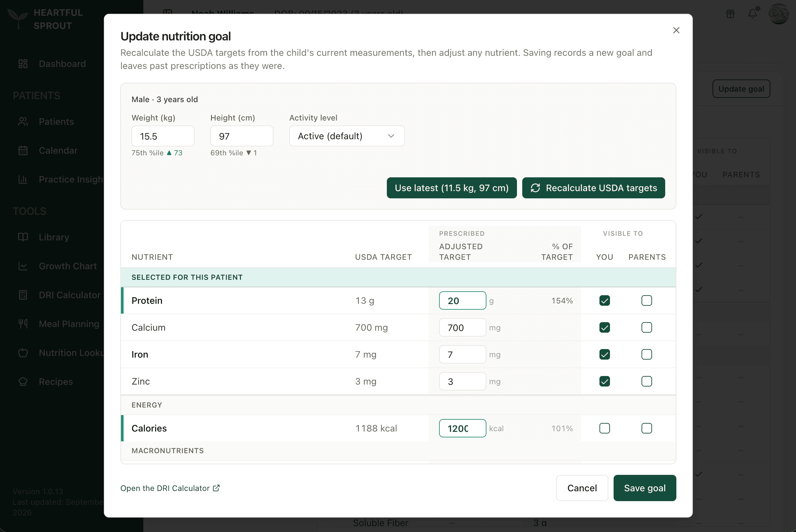Open the Calendar icon in sidebar
Screen dimensions: 796x532
(23, 150)
